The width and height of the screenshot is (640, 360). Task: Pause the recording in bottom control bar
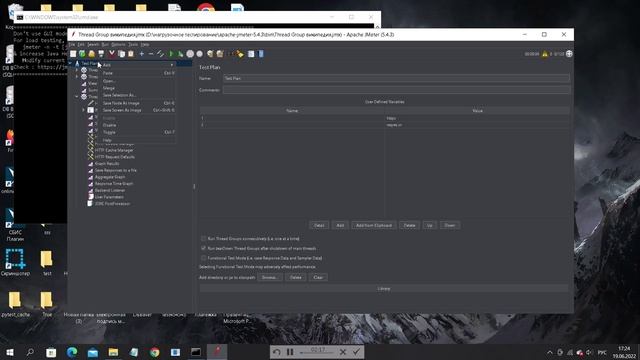click(x=290, y=352)
